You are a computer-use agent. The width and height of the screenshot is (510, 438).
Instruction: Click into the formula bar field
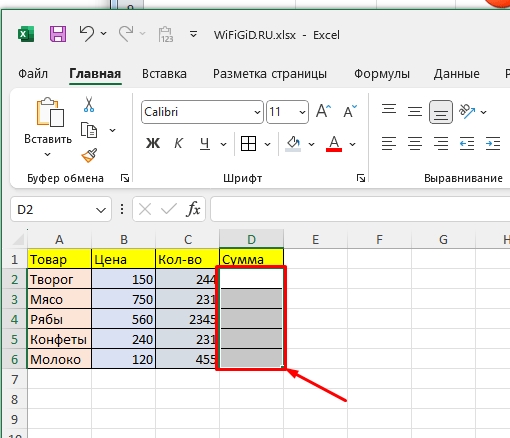(x=360, y=209)
